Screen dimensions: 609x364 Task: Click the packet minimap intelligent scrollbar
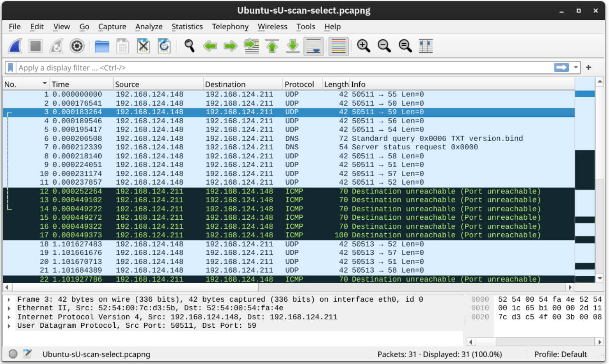585,180
